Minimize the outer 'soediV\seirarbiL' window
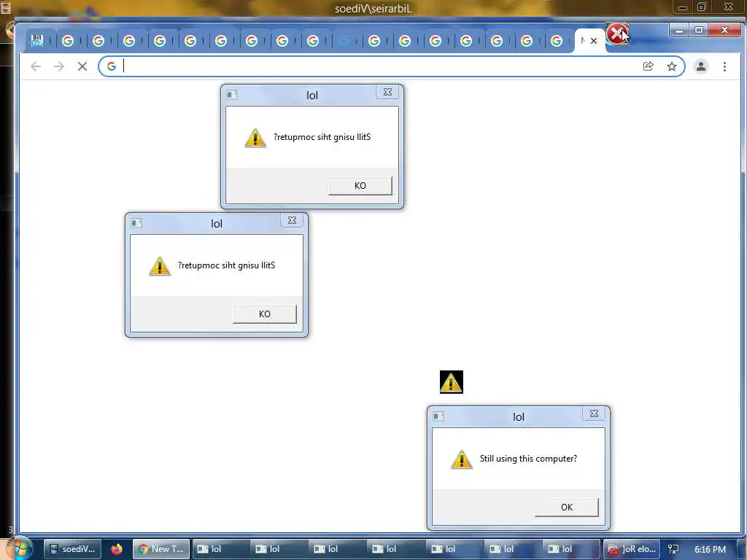This screenshot has height=560, width=747. coord(683,7)
